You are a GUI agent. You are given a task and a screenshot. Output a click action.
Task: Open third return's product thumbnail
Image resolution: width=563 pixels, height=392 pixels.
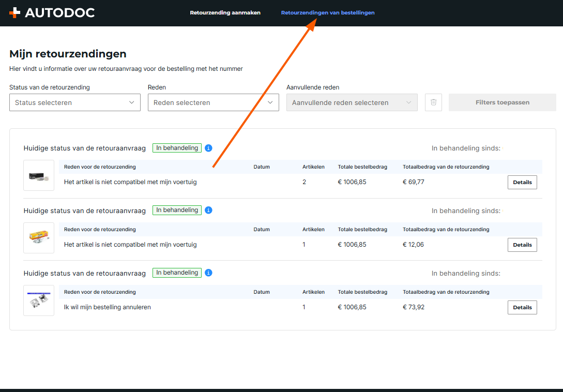(x=39, y=300)
